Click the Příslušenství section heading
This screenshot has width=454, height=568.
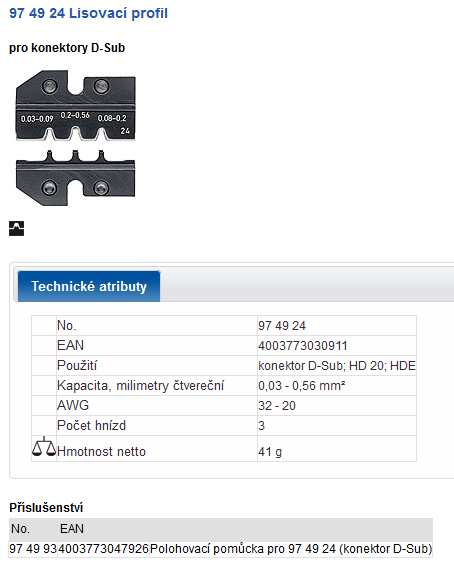[46, 508]
